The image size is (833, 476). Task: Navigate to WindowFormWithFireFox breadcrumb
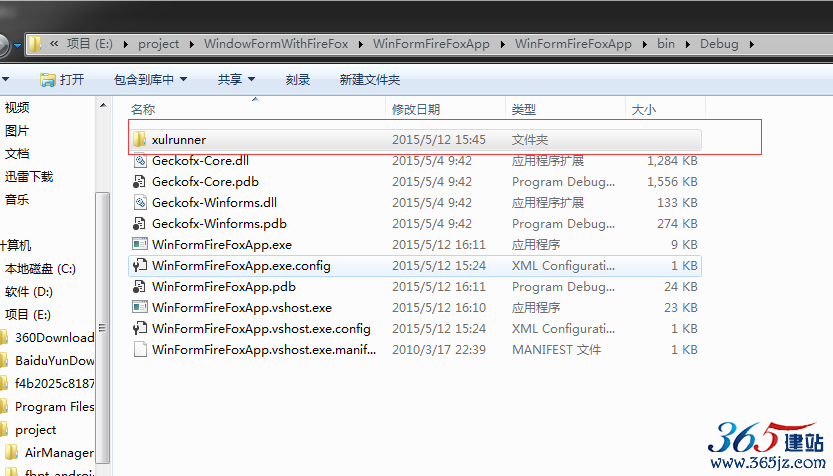tap(276, 44)
